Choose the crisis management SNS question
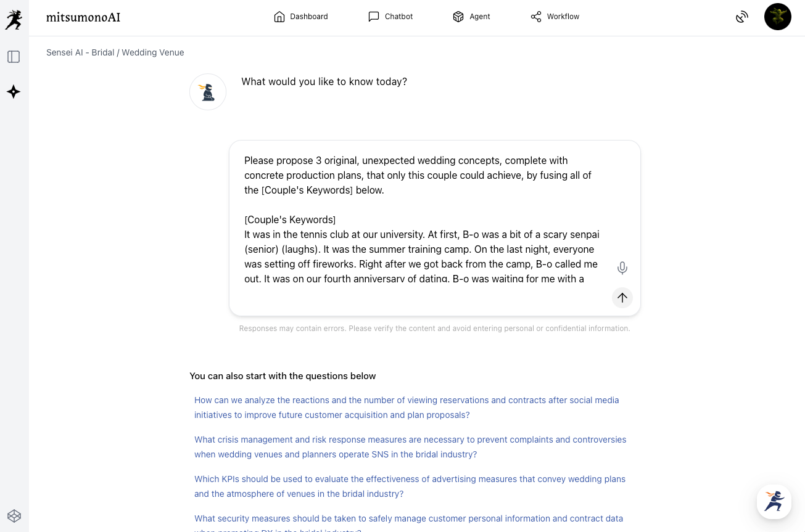 point(410,447)
